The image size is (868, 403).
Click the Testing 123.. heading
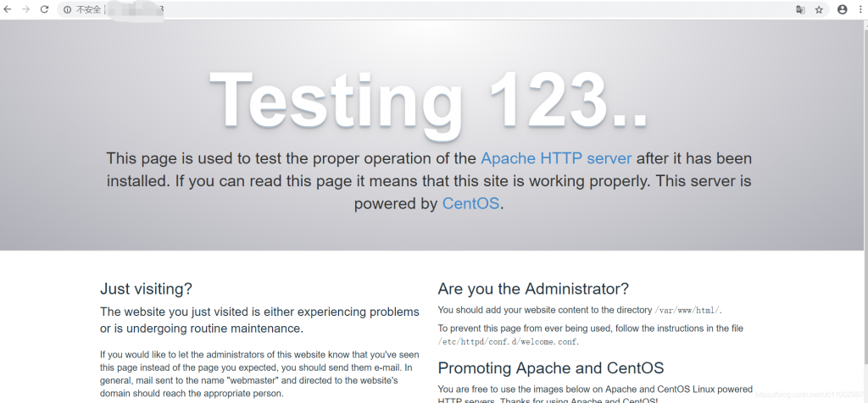pos(428,99)
